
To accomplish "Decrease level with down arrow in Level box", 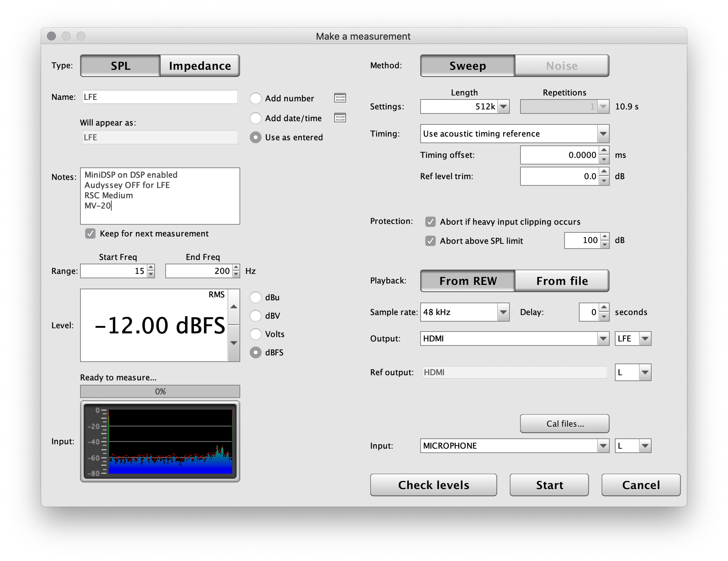I will (x=234, y=343).
